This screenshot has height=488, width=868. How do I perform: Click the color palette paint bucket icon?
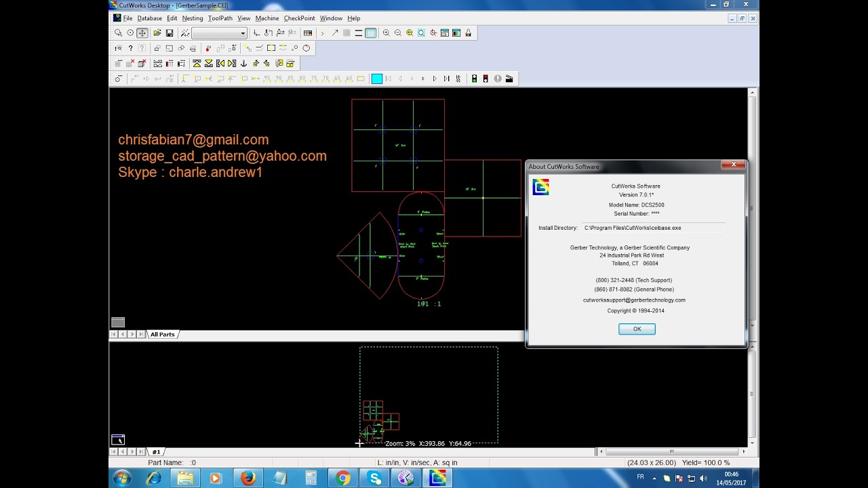(468, 33)
